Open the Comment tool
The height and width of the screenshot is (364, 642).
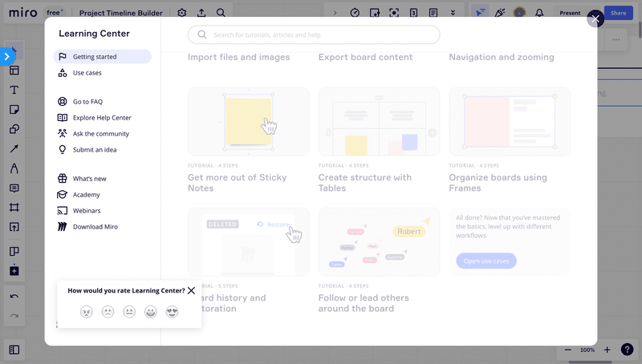pyautogui.click(x=14, y=188)
